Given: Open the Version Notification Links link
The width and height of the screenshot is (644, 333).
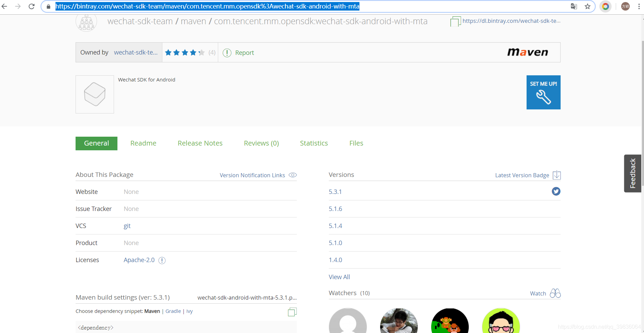Looking at the screenshot, I should [252, 175].
